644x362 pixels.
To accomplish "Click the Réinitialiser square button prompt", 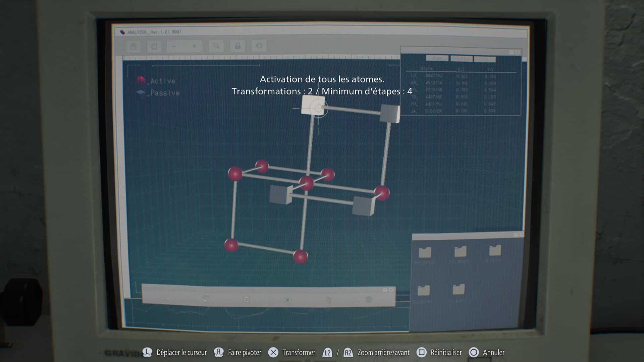I will (421, 352).
